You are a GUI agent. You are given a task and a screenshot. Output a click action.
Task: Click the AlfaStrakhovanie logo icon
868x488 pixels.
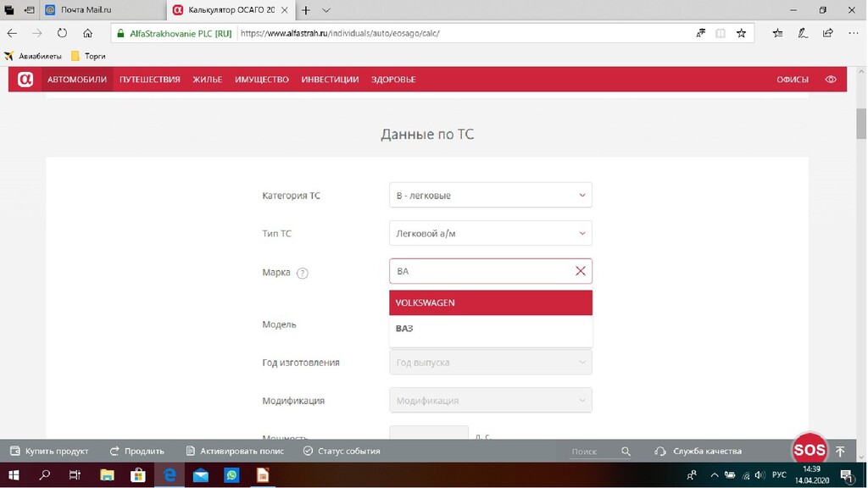25,79
